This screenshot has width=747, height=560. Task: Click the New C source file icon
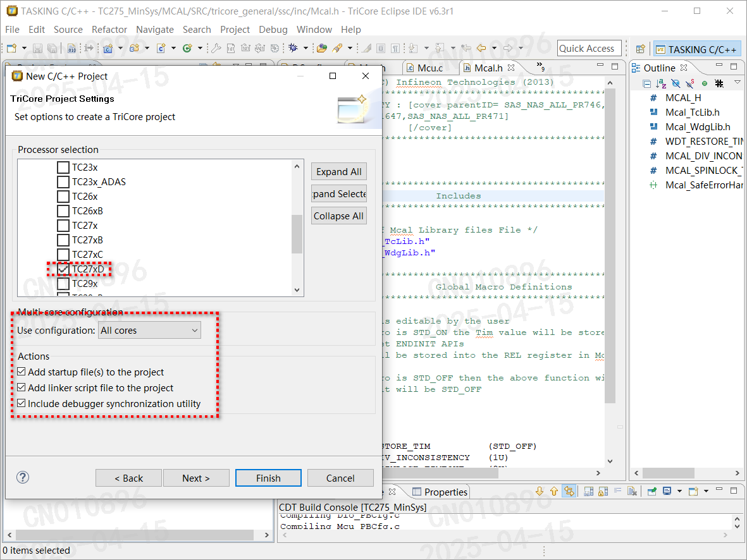(x=161, y=48)
